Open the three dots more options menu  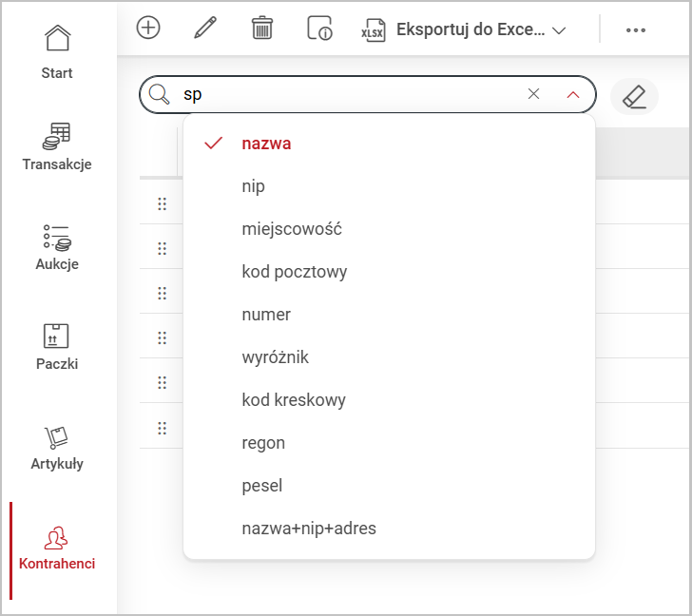click(x=636, y=29)
